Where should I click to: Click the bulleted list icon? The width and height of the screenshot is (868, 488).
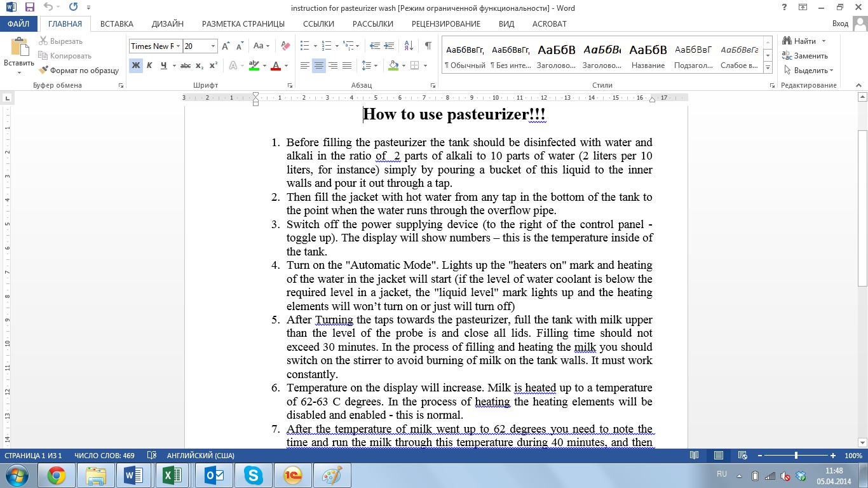point(305,46)
